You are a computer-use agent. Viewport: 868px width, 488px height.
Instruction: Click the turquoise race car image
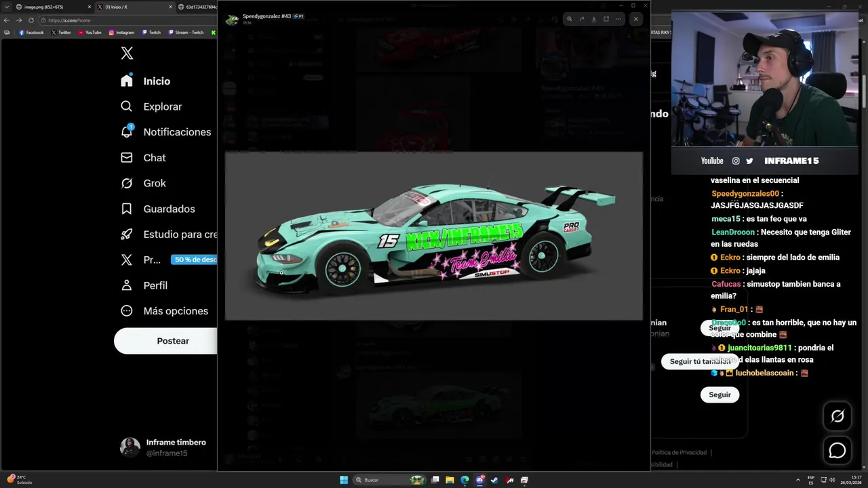click(x=434, y=236)
